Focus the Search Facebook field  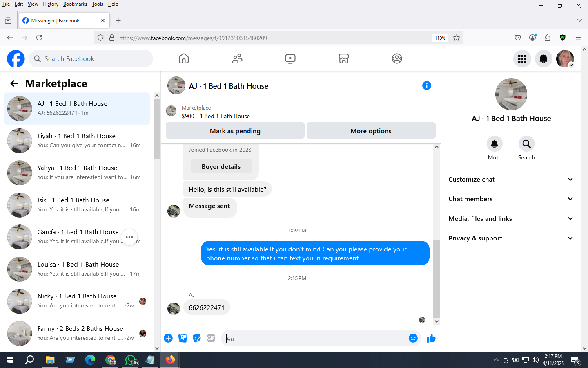(x=91, y=59)
